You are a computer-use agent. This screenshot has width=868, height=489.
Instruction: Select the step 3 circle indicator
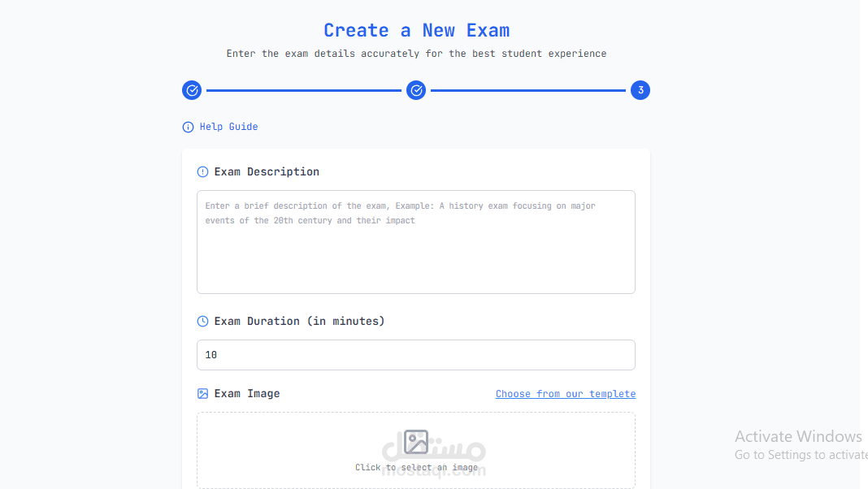[x=640, y=90]
